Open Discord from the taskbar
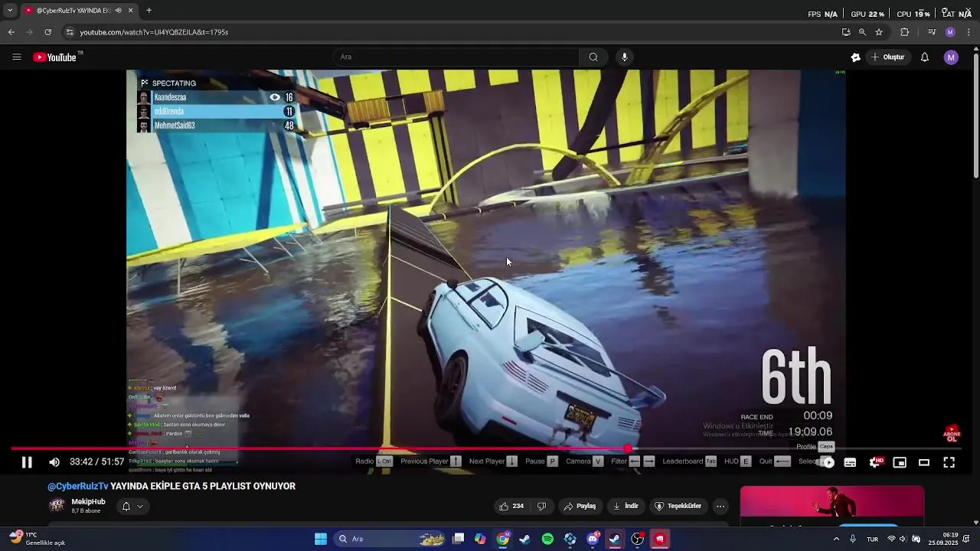The image size is (980, 551). [593, 539]
